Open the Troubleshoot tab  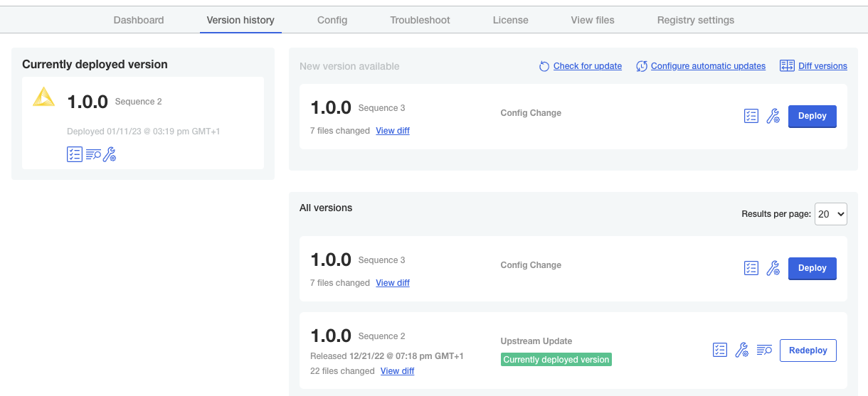(420, 20)
